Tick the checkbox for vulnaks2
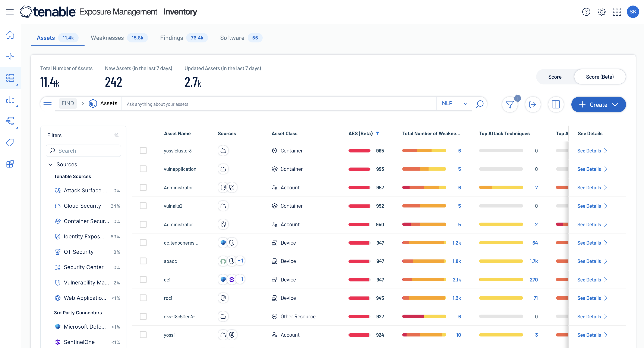The height and width of the screenshot is (348, 644). click(x=143, y=206)
